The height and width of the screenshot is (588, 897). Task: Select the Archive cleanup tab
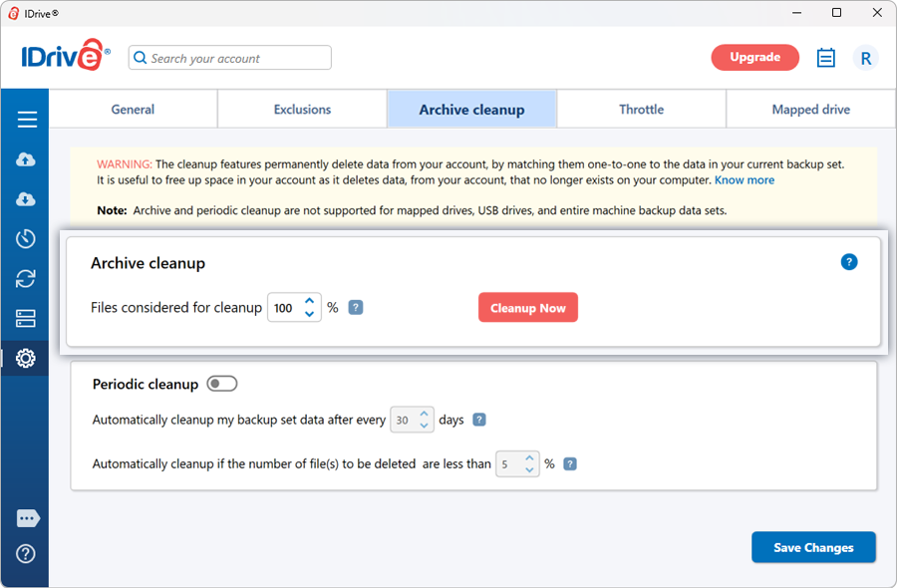(x=472, y=110)
